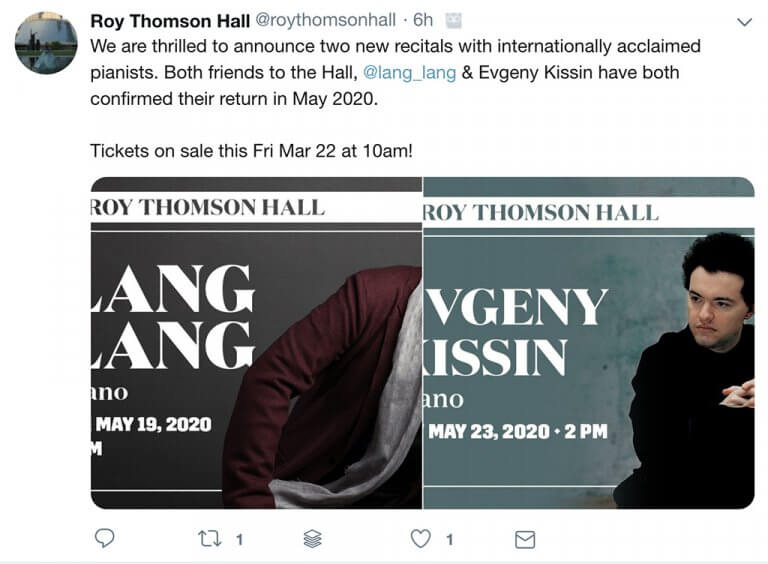The image size is (768, 564).
Task: Like the tweet with heart icon
Action: [x=422, y=539]
